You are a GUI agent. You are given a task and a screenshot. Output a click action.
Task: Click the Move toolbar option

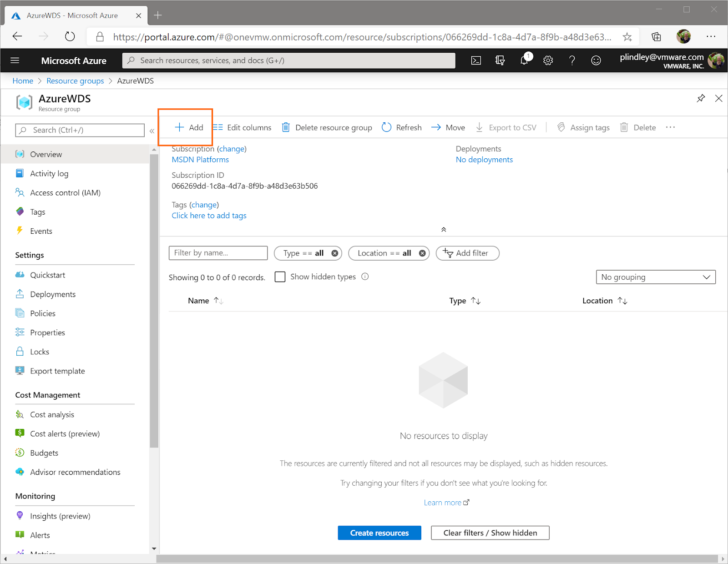tap(448, 127)
